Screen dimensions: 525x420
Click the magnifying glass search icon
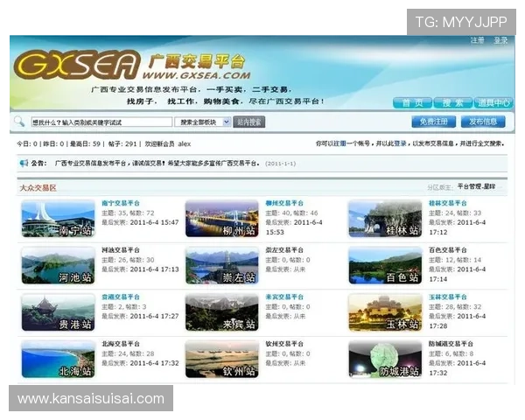pyautogui.click(x=19, y=122)
